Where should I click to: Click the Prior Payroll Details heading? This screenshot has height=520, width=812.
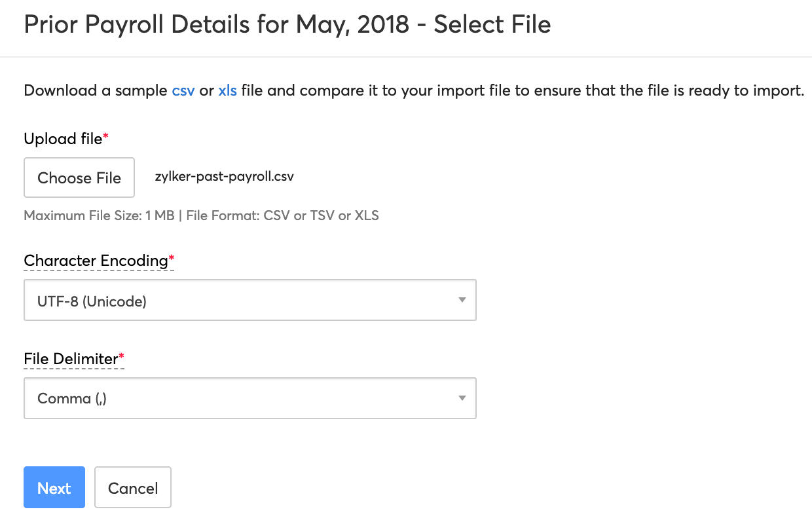287,24
